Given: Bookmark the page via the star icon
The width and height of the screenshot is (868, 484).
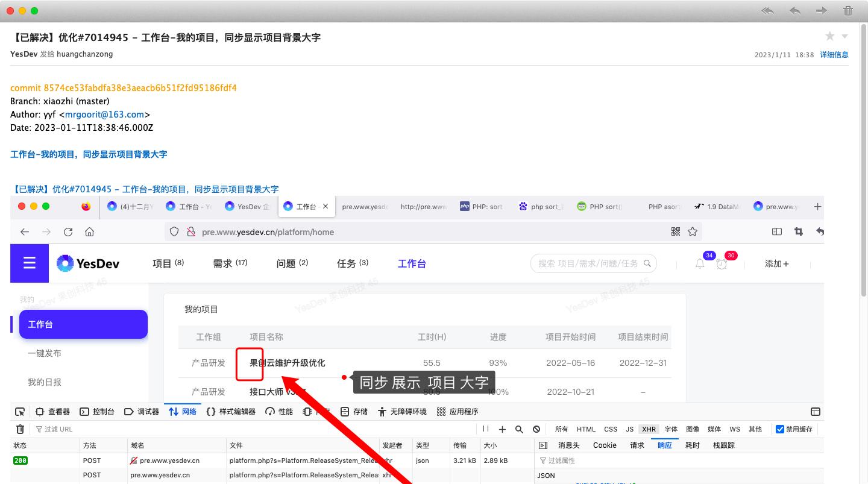Looking at the screenshot, I should point(693,231).
